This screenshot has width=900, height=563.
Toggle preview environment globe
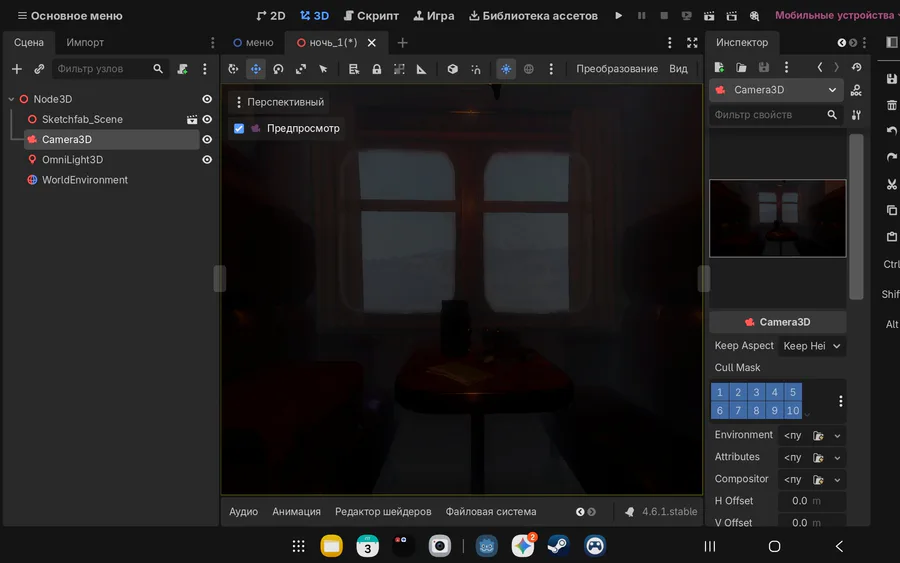pos(529,69)
